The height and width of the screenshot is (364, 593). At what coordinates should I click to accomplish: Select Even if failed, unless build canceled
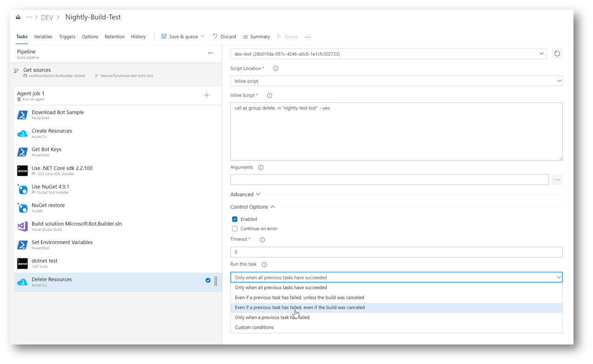pos(396,298)
